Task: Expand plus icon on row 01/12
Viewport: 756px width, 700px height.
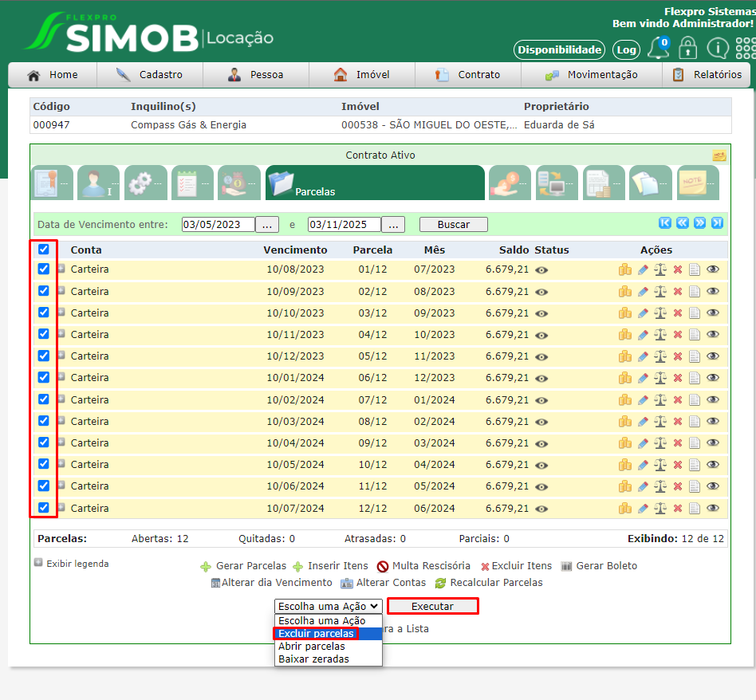Action: click(x=61, y=269)
